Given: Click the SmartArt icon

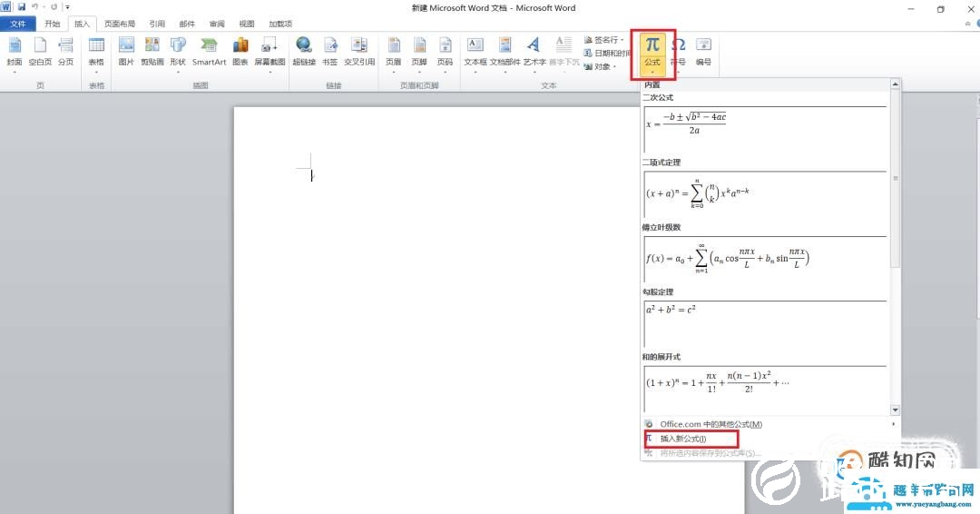Looking at the screenshot, I should click(x=209, y=50).
